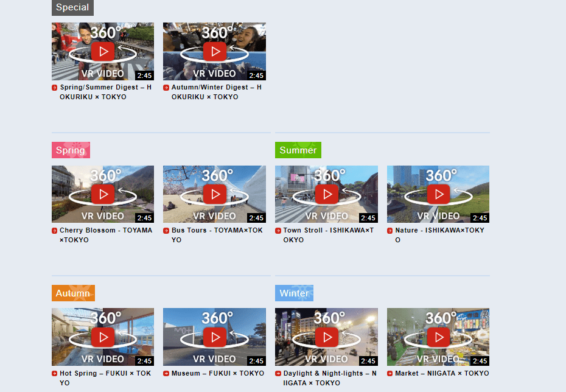The image size is (566, 392).
Task: Open Daylight & Night-lights – NIIGATA × TOKYO link
Action: click(330, 378)
